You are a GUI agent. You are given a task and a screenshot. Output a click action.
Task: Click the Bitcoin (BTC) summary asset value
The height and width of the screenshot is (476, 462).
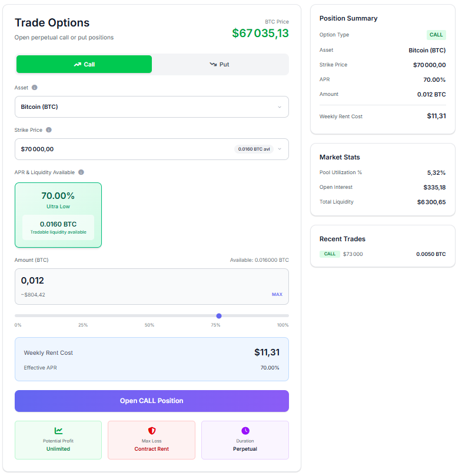tap(427, 50)
